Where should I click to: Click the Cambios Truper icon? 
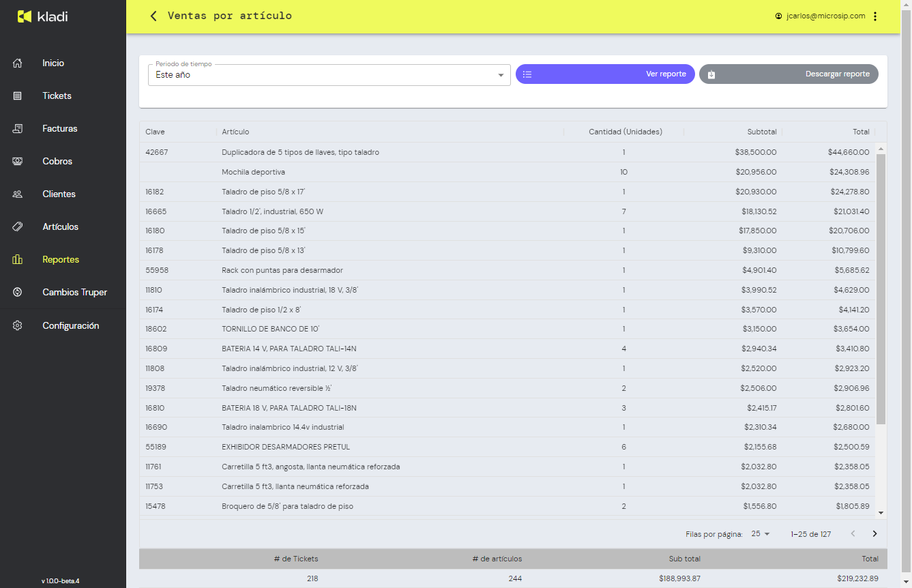(x=18, y=292)
